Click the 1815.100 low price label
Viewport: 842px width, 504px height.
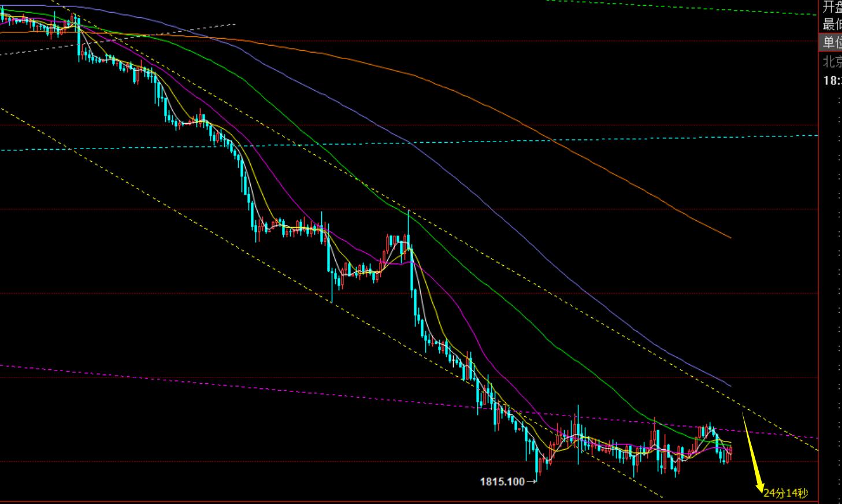502,481
